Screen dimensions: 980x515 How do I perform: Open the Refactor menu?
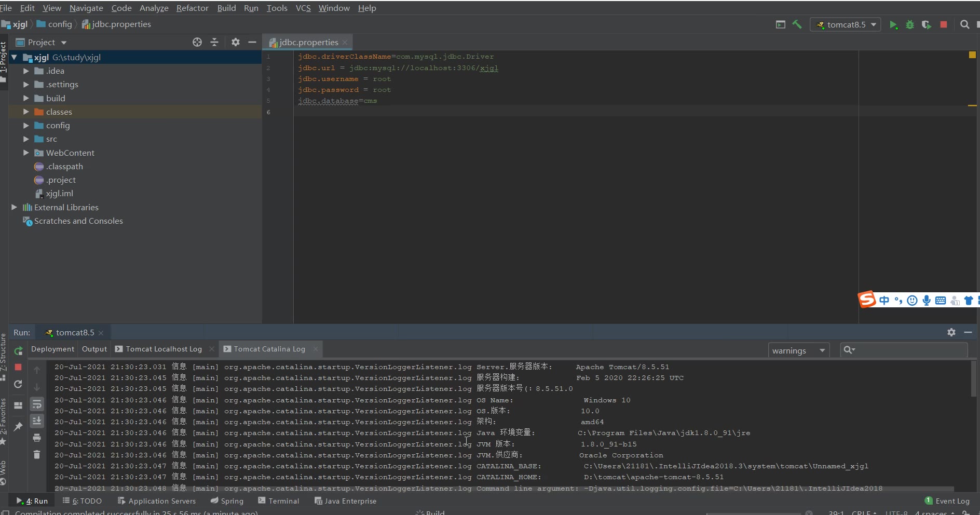click(192, 8)
